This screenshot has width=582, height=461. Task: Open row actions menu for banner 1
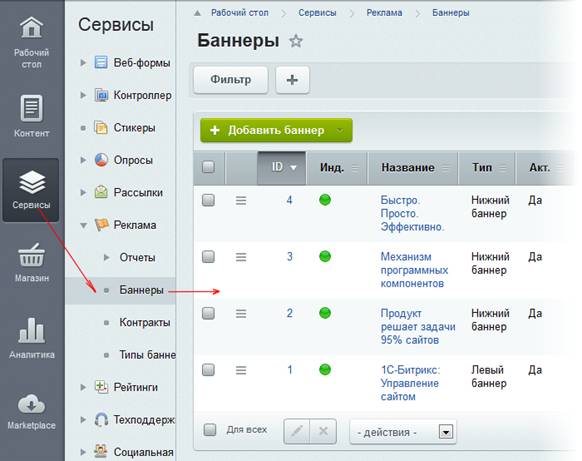click(241, 370)
